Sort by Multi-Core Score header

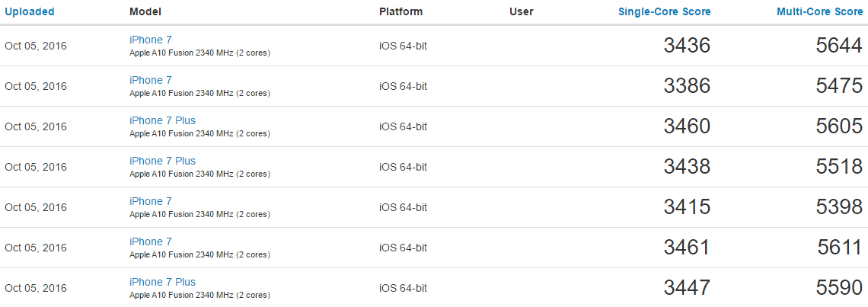coord(819,12)
